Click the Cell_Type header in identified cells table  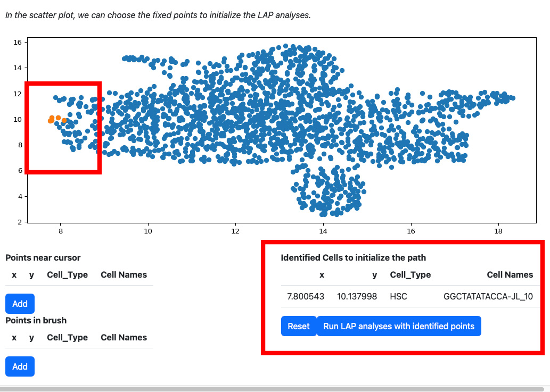(x=411, y=274)
